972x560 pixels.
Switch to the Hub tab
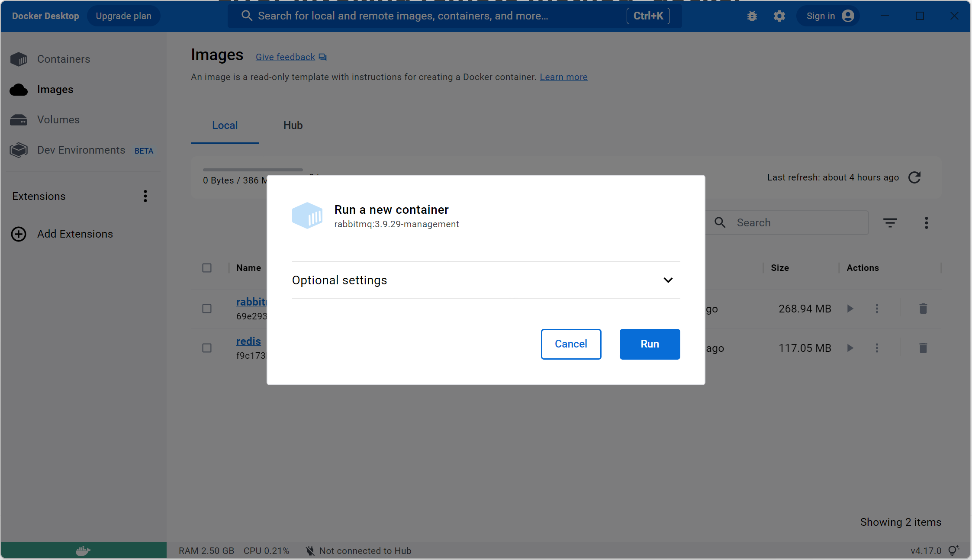[x=293, y=126]
